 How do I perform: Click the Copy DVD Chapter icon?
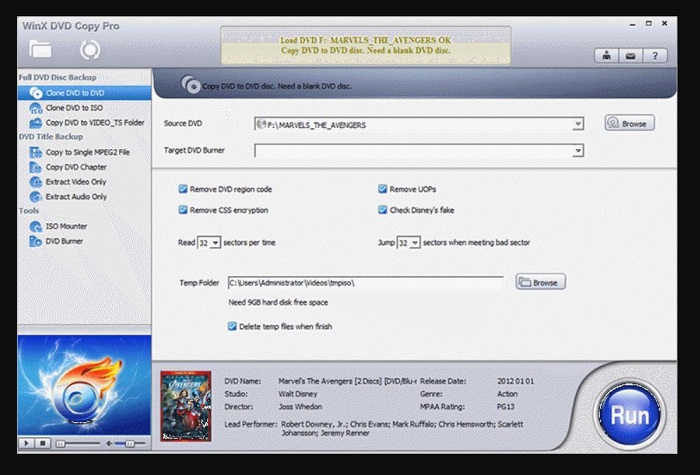[x=36, y=167]
